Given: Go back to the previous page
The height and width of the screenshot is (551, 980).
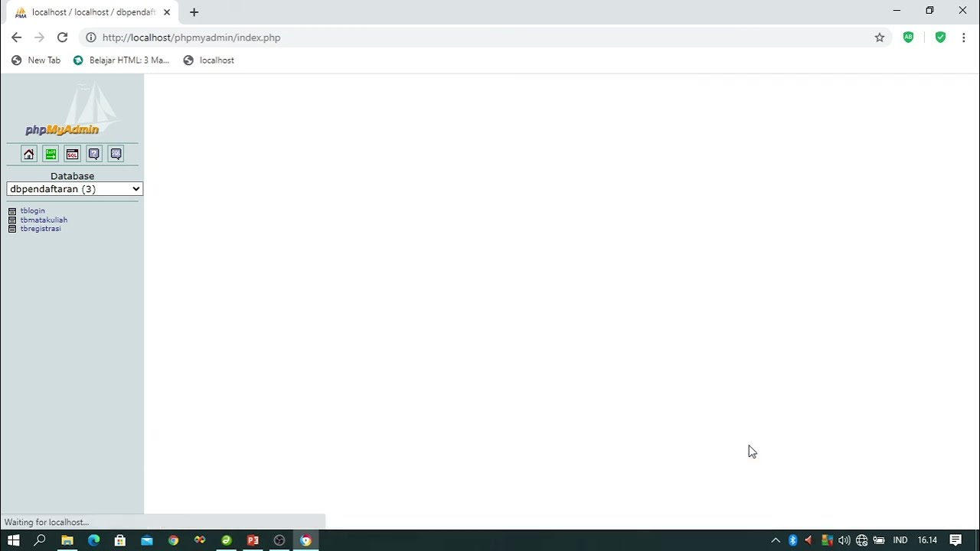Looking at the screenshot, I should click(x=17, y=37).
